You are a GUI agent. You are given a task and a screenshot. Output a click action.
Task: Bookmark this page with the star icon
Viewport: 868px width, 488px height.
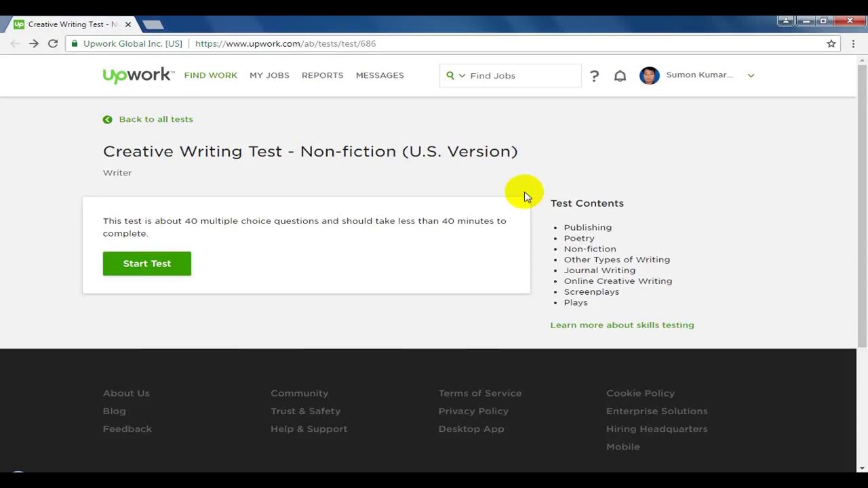(831, 43)
